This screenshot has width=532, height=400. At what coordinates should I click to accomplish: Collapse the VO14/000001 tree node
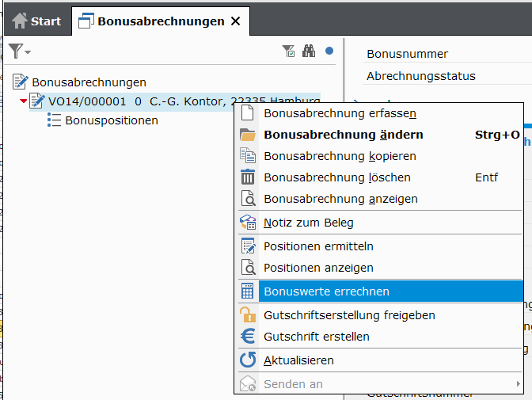point(23,101)
